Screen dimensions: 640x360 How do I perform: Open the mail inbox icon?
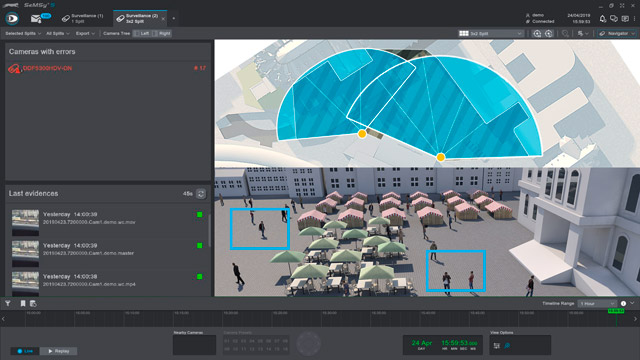[x=36, y=18]
